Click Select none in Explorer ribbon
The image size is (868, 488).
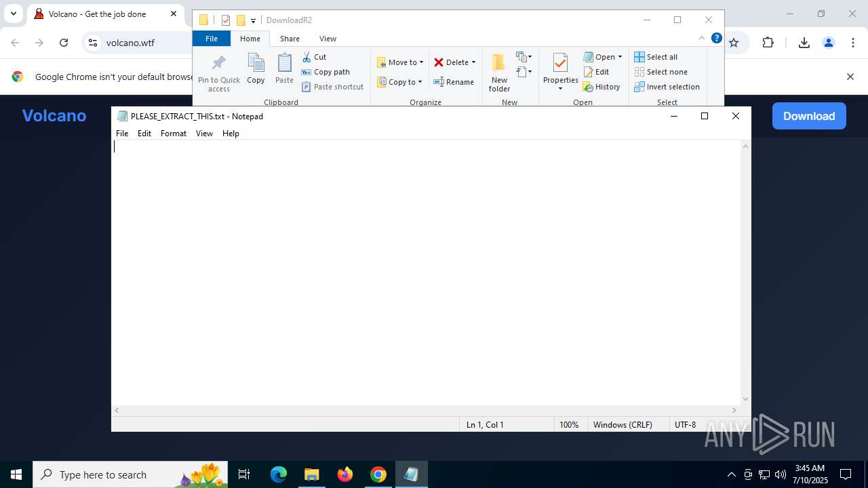tap(660, 72)
